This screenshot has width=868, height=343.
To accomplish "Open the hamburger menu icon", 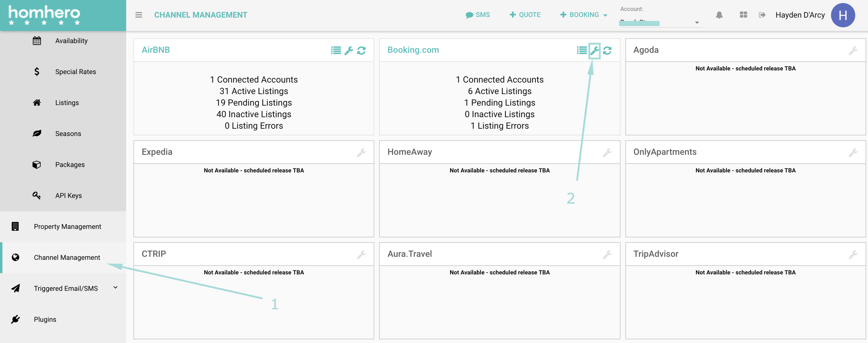I will pyautogui.click(x=139, y=15).
